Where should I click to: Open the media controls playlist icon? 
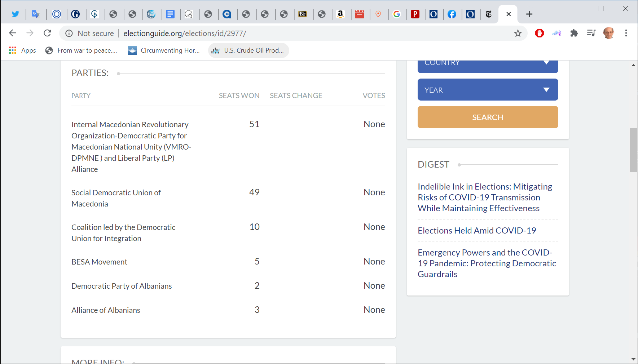tap(591, 33)
